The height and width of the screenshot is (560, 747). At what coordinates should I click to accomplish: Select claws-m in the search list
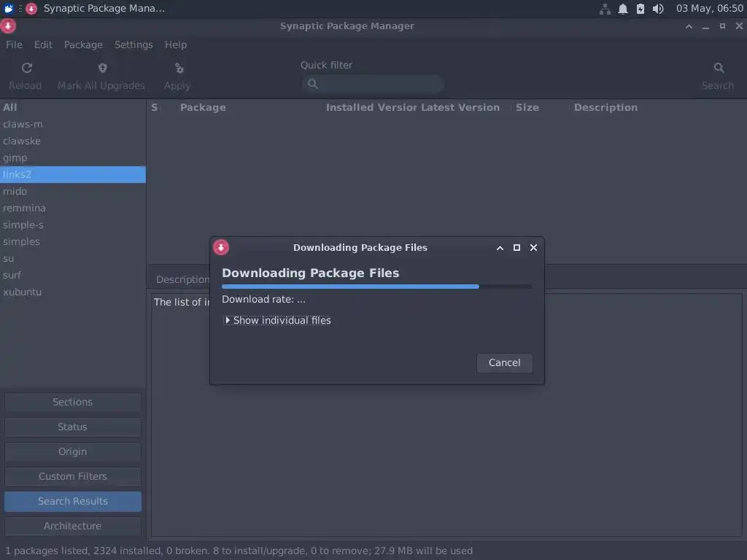[73, 124]
